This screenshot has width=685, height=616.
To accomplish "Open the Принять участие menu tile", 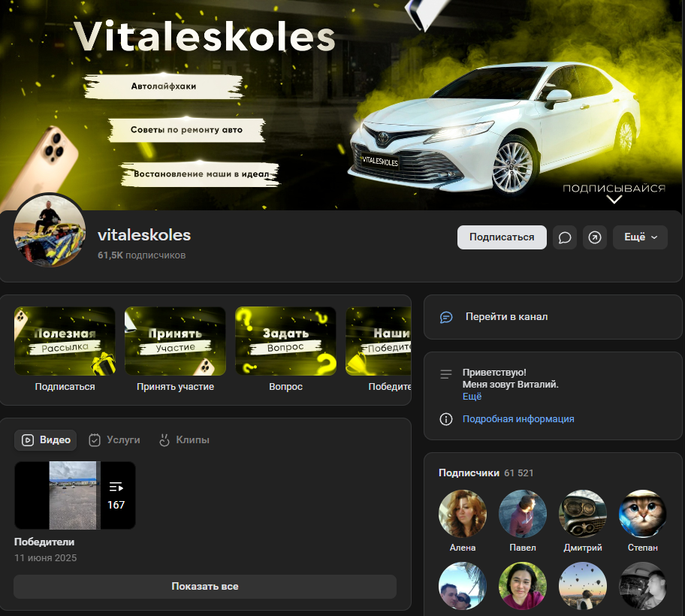I will (x=175, y=341).
